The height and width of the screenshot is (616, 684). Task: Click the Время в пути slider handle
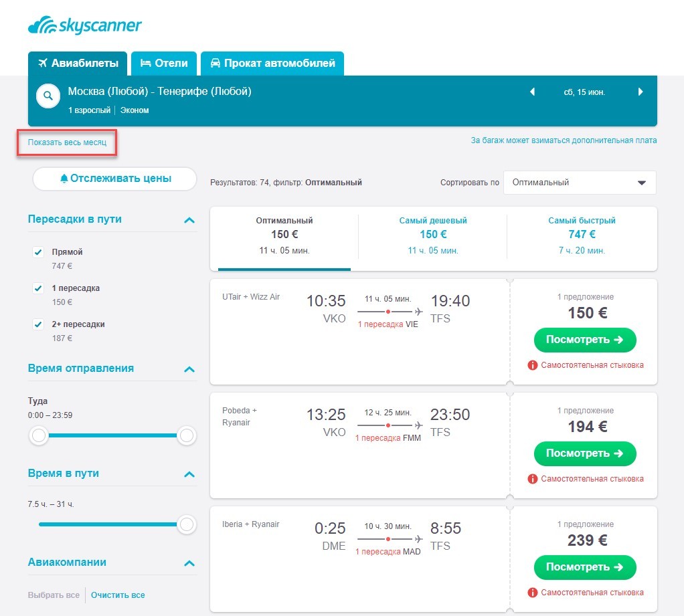(x=187, y=524)
